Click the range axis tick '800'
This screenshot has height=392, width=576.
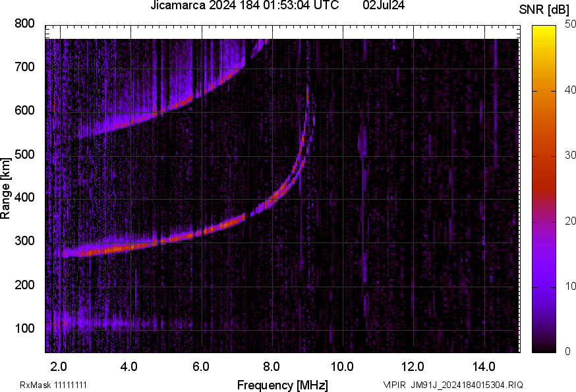(x=24, y=24)
